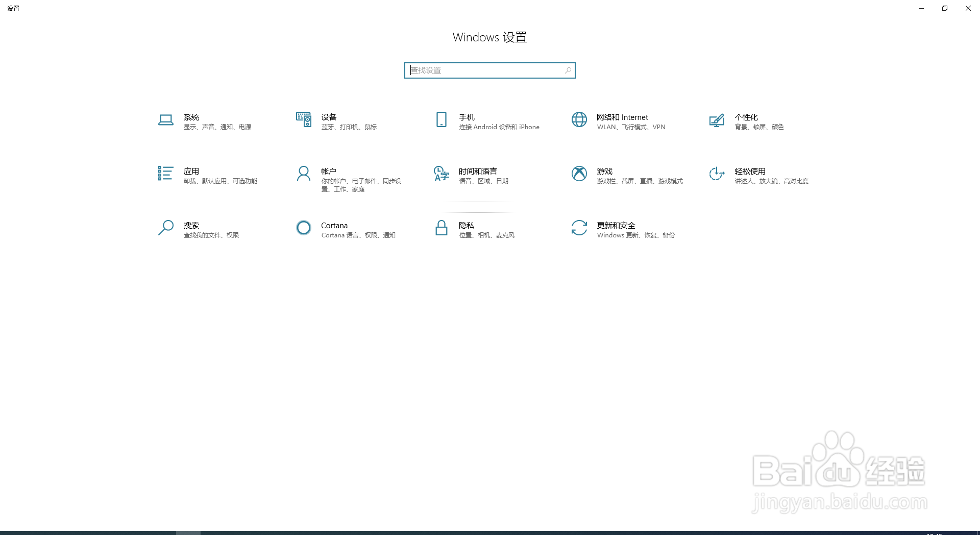This screenshot has height=535, width=980.
Task: Select the 隐私 category title
Action: [x=467, y=226]
